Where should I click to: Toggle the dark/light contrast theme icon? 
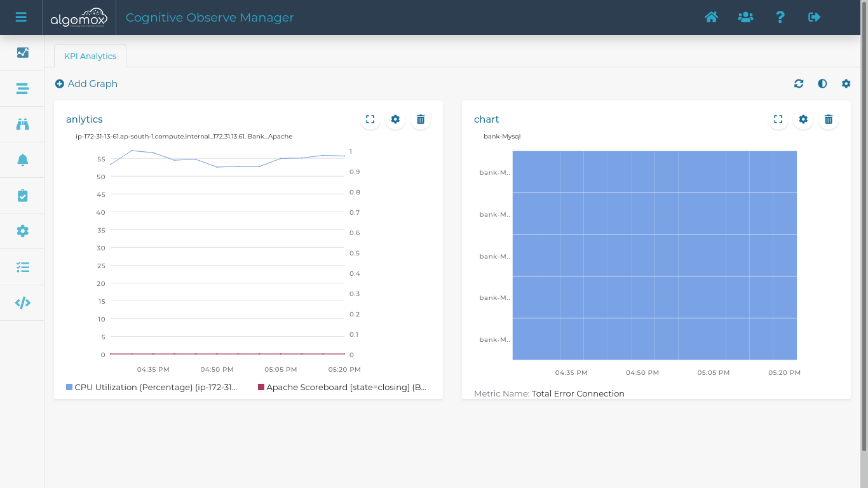(x=822, y=84)
